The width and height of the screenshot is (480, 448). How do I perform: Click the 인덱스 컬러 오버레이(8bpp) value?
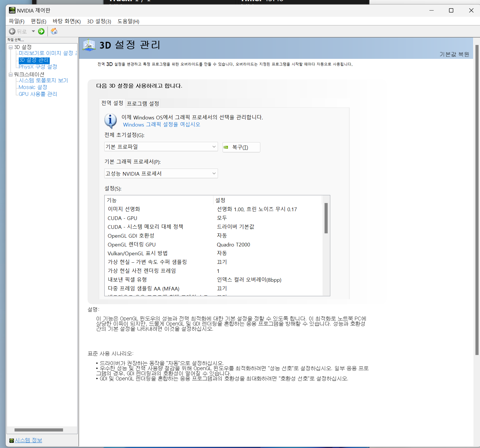[x=249, y=280]
